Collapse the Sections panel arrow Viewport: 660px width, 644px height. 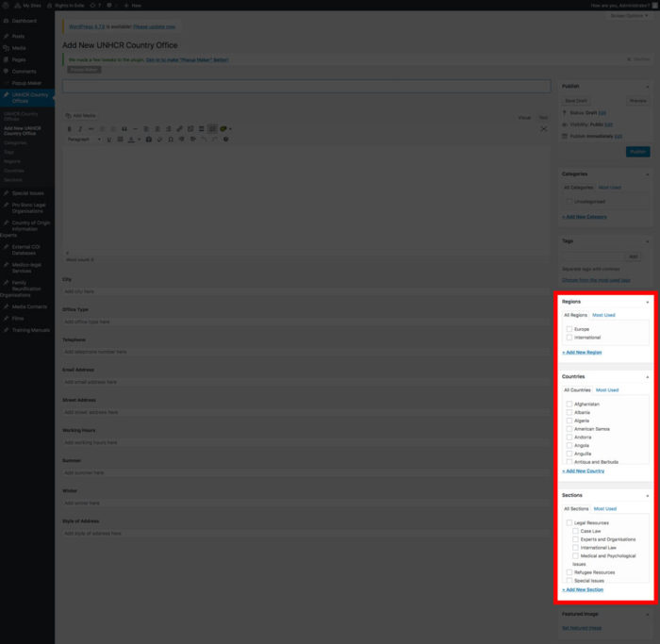[648, 496]
